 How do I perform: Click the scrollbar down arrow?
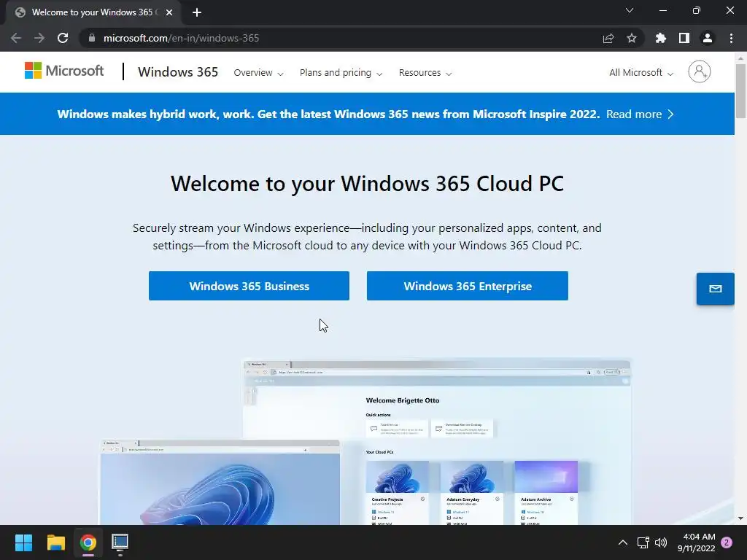[740, 518]
